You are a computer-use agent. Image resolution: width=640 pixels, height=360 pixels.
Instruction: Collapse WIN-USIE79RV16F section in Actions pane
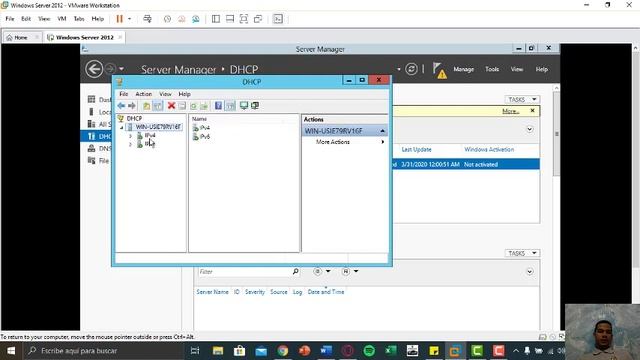[x=382, y=131]
